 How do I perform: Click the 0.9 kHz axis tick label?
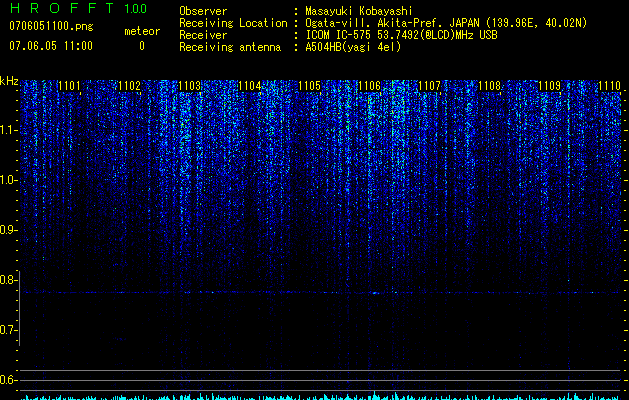8,230
